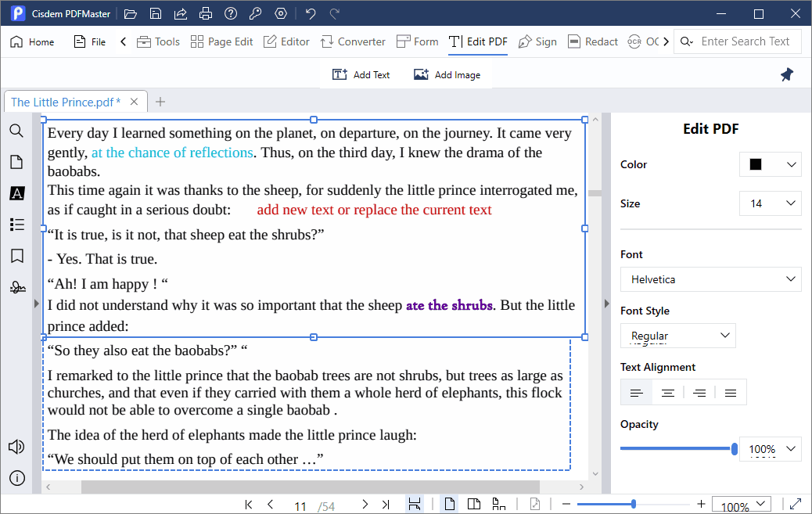The image size is (812, 514).
Task: Show page thumbnails panel in sidebar
Action: click(16, 162)
